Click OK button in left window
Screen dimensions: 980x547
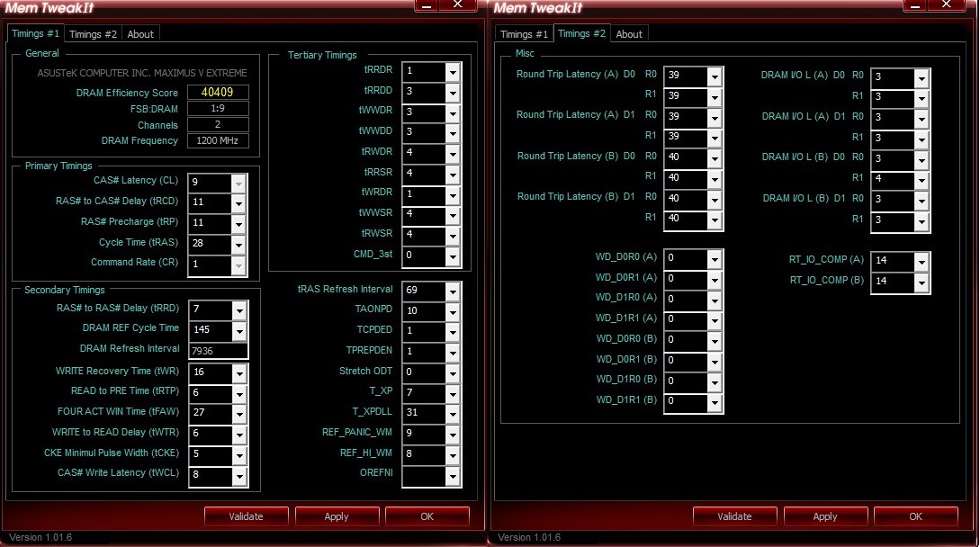click(x=427, y=516)
